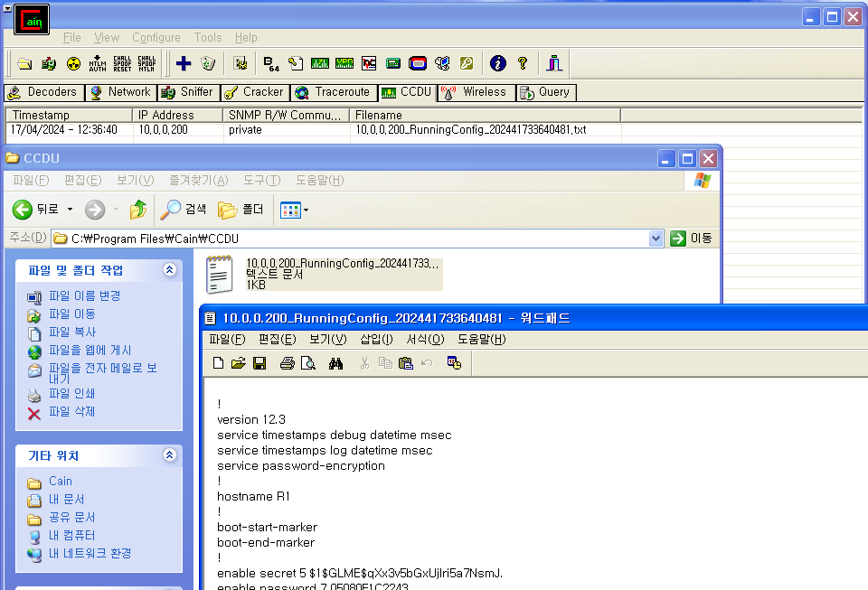This screenshot has height=590, width=868.
Task: Switch to the Decoders tab
Action: (x=43, y=92)
